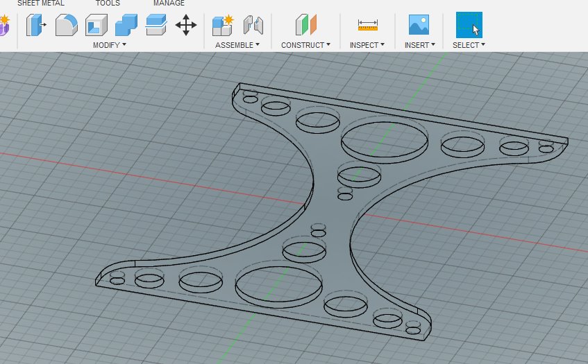Open the CONSTRUCT dropdown menu
This screenshot has width=588, height=364.
(x=305, y=45)
